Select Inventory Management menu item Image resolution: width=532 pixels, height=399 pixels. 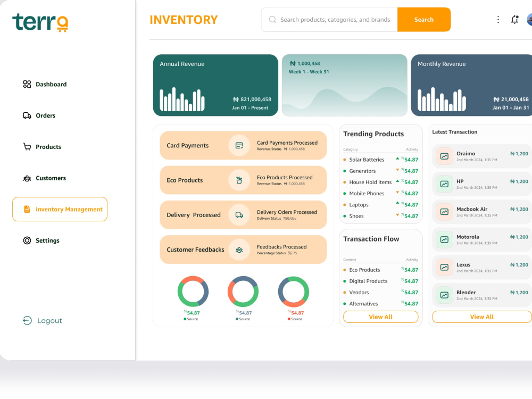point(60,209)
